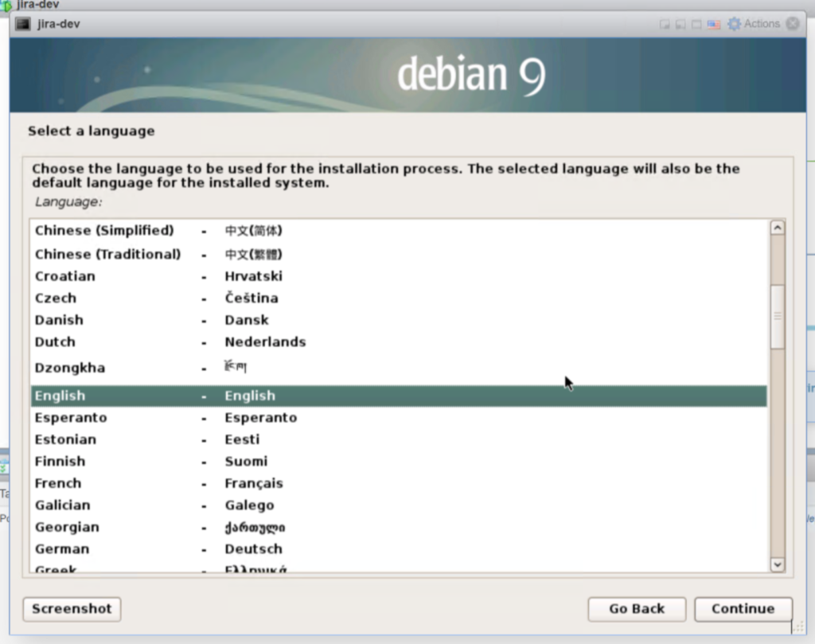Select Finnish from the language list
This screenshot has width=815, height=644.
tap(399, 461)
